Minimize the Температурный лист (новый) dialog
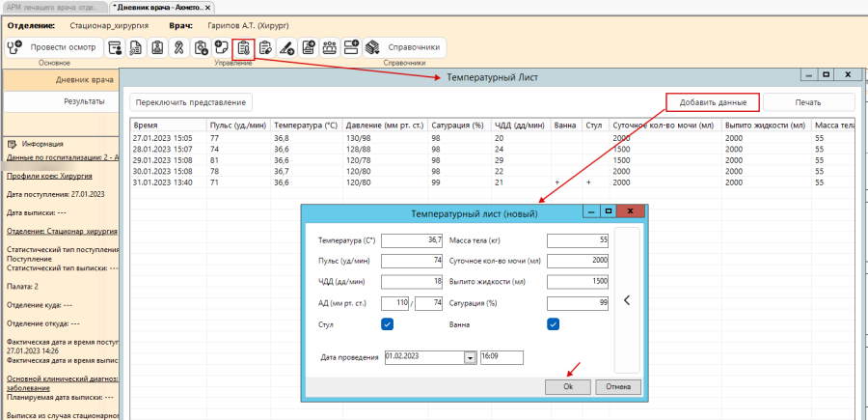The image size is (868, 420). point(591,211)
